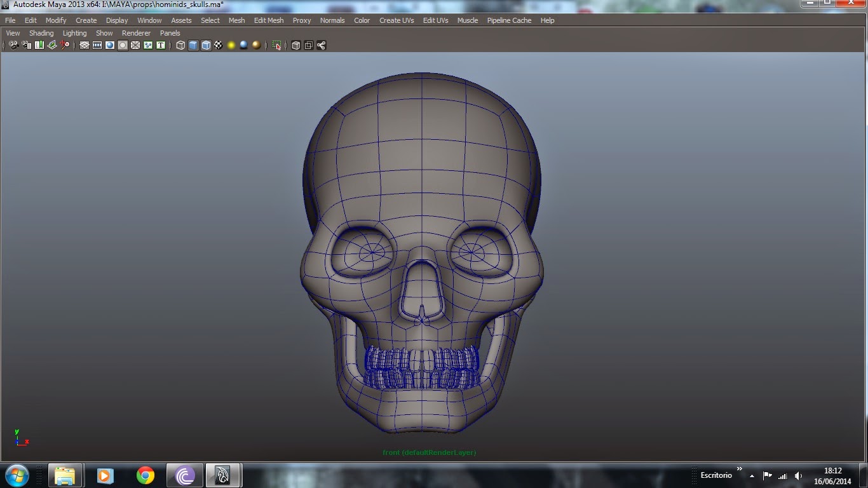Image resolution: width=868 pixels, height=488 pixels.
Task: Open the Panels menu
Action: tap(170, 33)
